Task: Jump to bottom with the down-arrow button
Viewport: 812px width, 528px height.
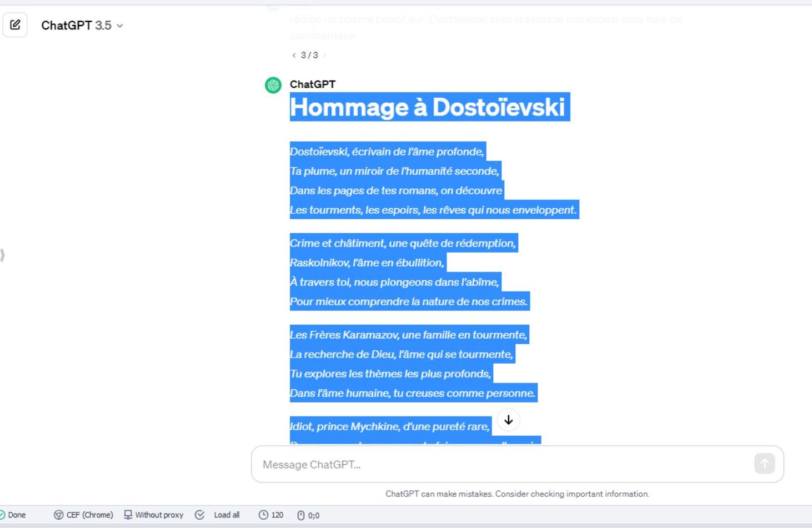Action: pyautogui.click(x=508, y=420)
